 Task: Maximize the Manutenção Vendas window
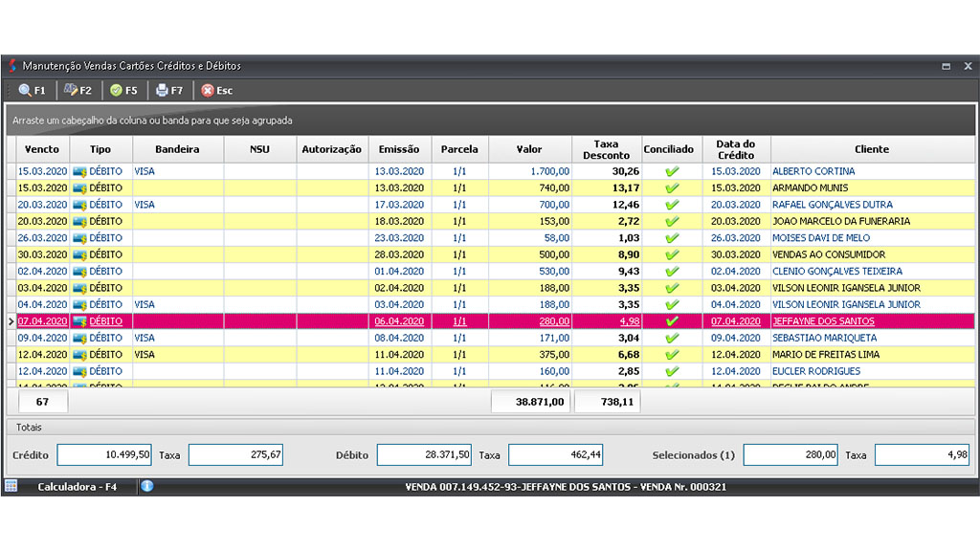947,66
